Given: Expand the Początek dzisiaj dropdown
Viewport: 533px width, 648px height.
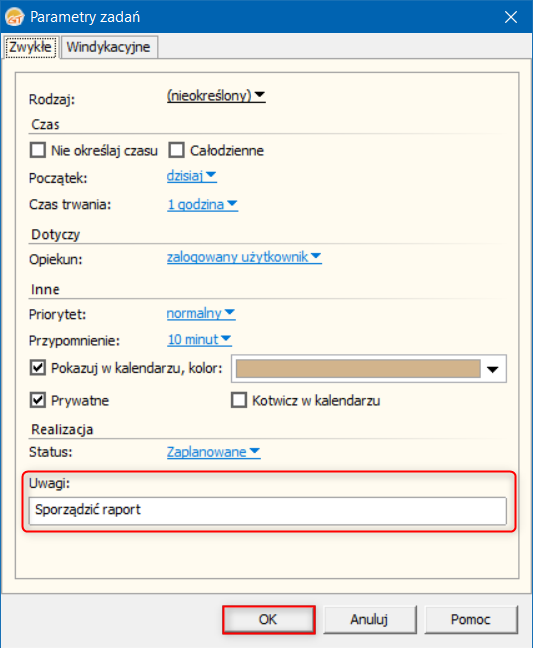Looking at the screenshot, I should (x=191, y=176).
